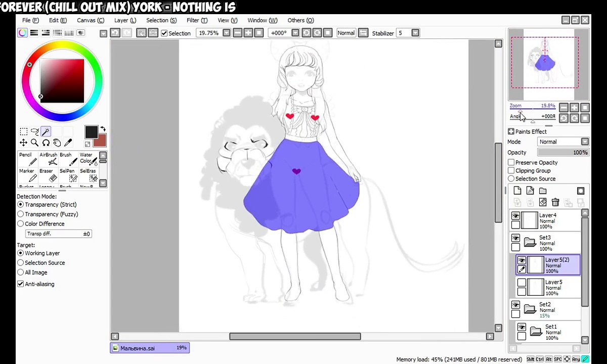The width and height of the screenshot is (607, 364).
Task: Adjust the layer Opacity slider
Action: coord(563,152)
